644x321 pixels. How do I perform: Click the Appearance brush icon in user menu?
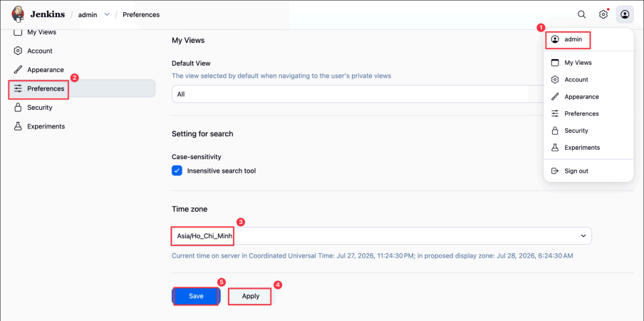click(x=555, y=96)
